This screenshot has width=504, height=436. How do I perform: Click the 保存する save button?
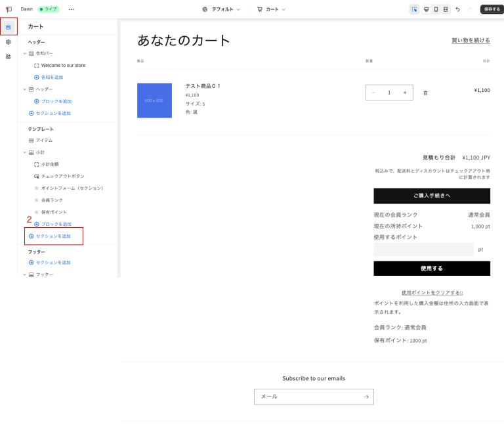click(492, 9)
